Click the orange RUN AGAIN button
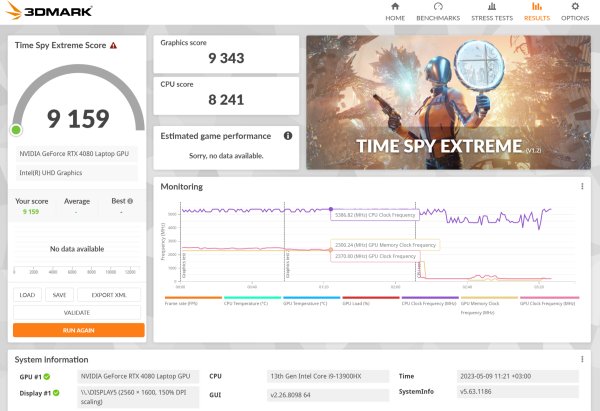600x411 pixels. tap(78, 330)
